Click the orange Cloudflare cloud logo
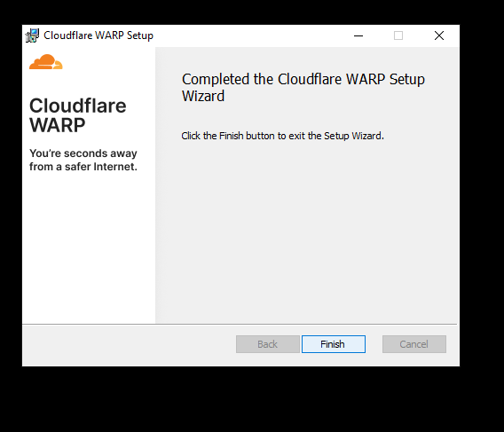 coord(46,62)
